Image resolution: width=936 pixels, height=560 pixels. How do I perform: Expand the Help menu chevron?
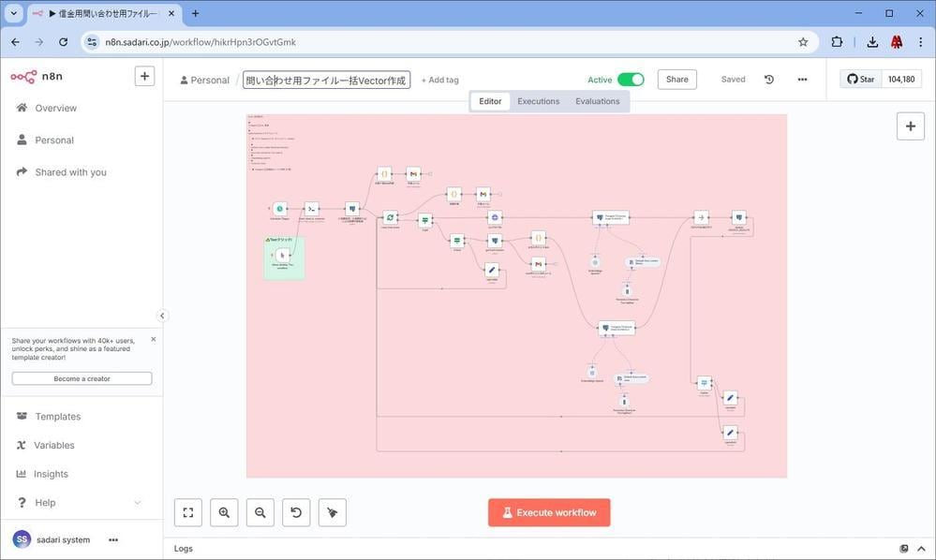coord(138,503)
